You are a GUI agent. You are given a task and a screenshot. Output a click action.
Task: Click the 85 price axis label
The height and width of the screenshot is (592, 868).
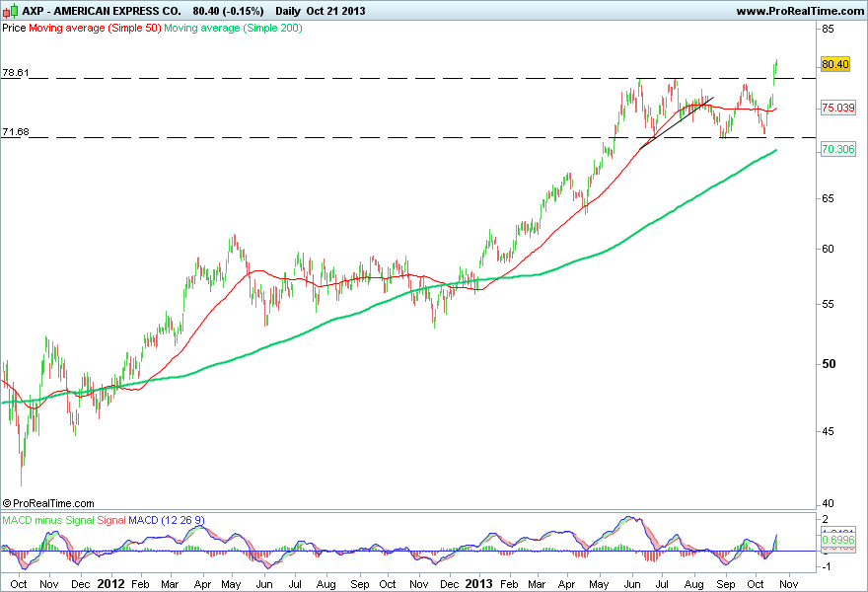(829, 30)
